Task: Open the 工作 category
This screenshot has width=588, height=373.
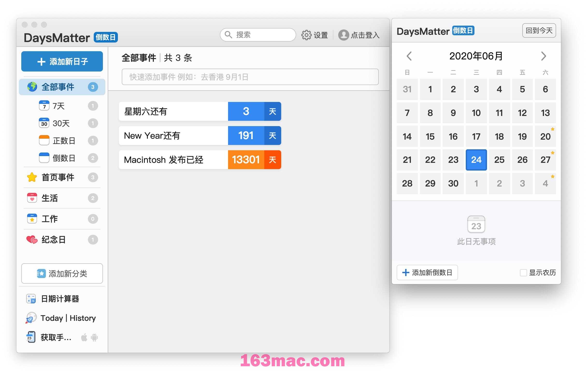Action: (62, 219)
